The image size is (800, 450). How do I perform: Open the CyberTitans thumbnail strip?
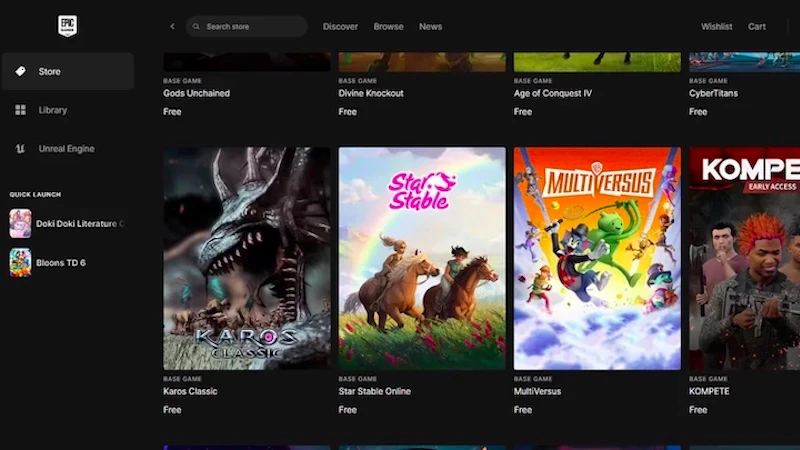[744, 62]
